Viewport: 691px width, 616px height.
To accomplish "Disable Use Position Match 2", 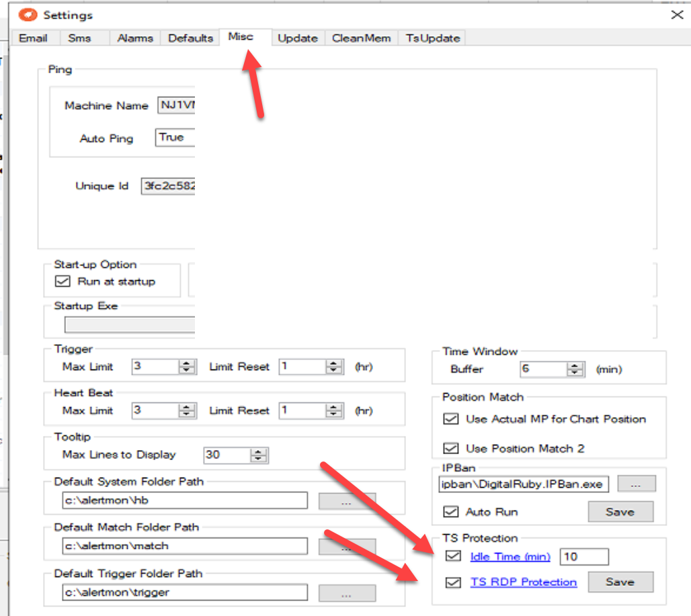I will click(x=450, y=449).
